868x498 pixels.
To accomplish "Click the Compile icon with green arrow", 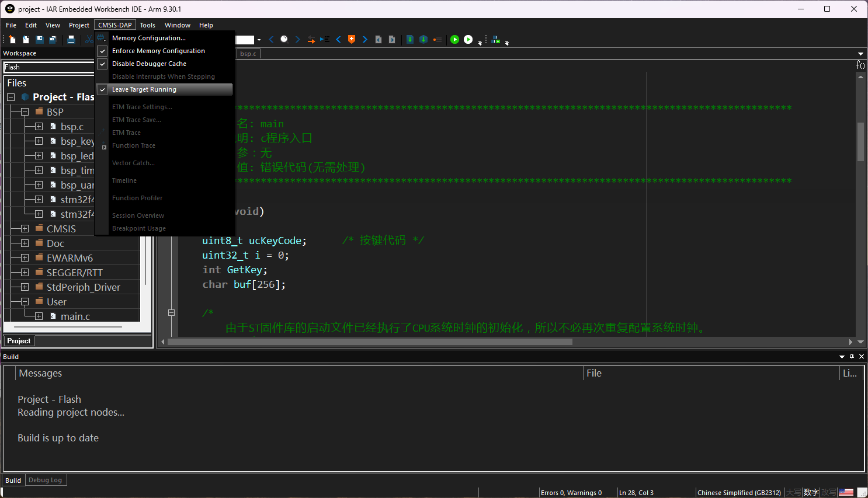I will pos(410,40).
